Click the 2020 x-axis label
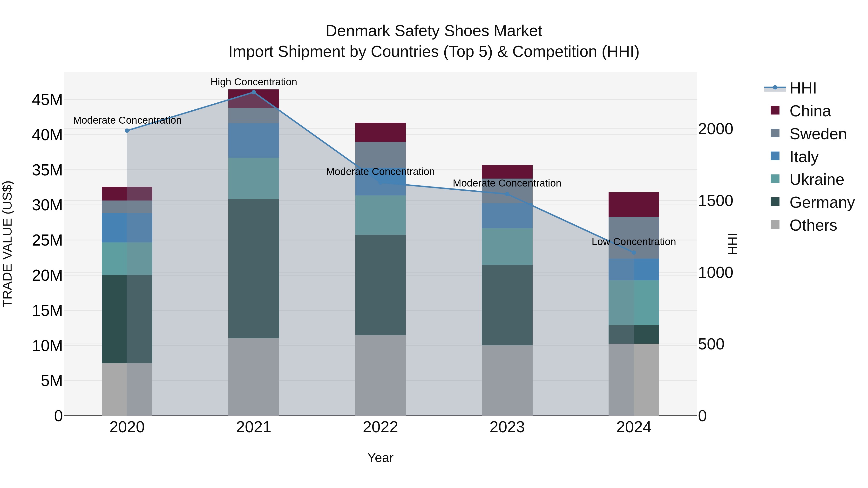Image resolution: width=868 pixels, height=488 pixels. pyautogui.click(x=127, y=427)
